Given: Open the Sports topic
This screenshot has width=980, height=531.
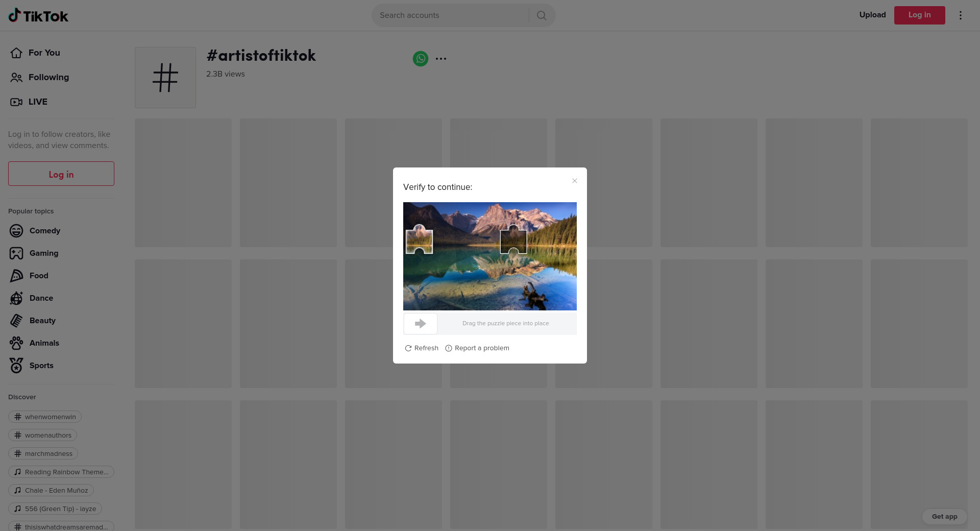Looking at the screenshot, I should [31, 366].
